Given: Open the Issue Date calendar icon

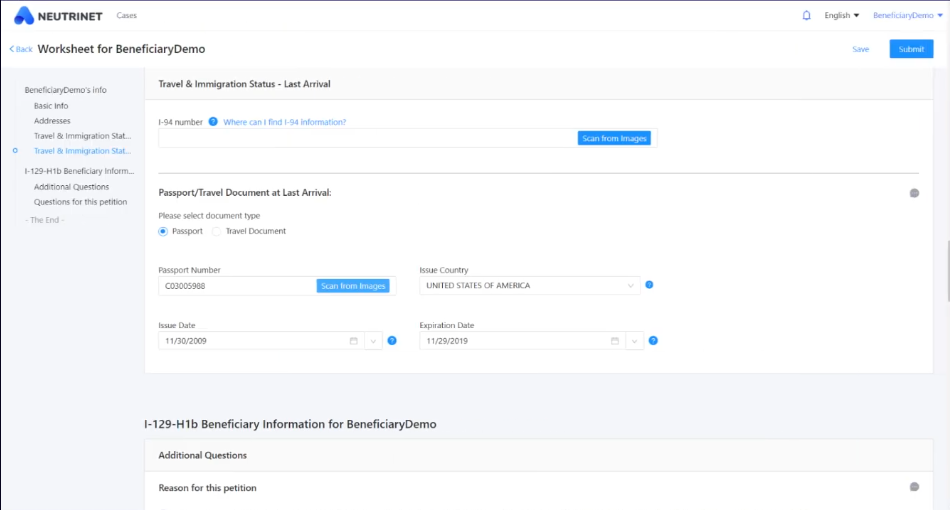Looking at the screenshot, I should (354, 341).
